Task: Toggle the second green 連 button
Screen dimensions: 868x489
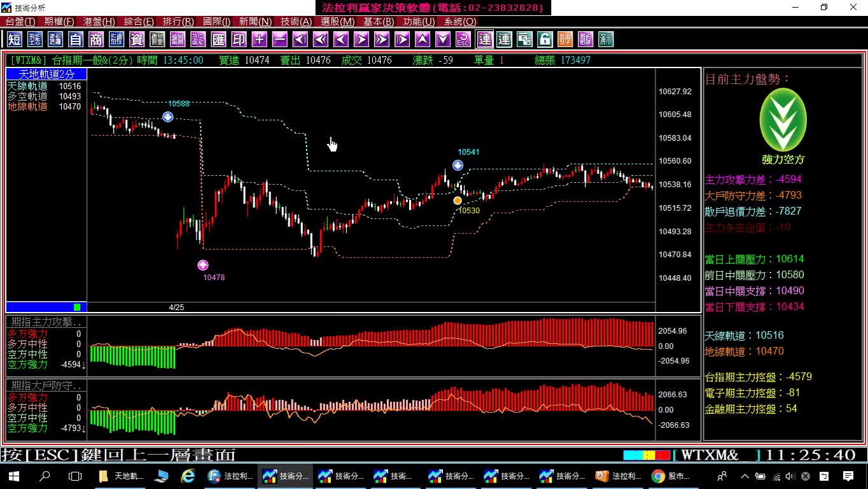Action: 504,39
